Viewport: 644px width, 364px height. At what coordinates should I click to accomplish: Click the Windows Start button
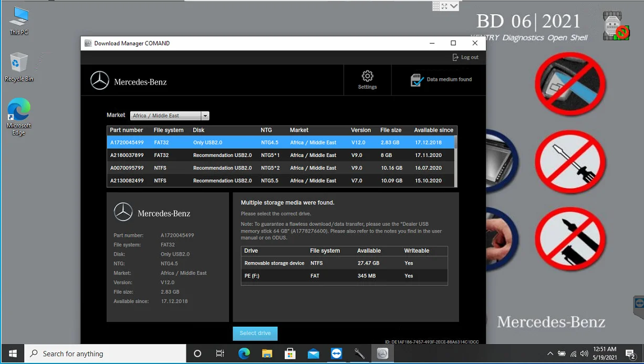click(x=12, y=353)
